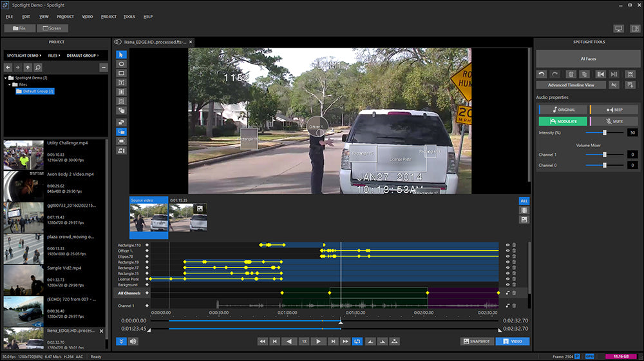Click the trash icon in Spotlight Tools
644x361 pixels.
pyautogui.click(x=571, y=75)
